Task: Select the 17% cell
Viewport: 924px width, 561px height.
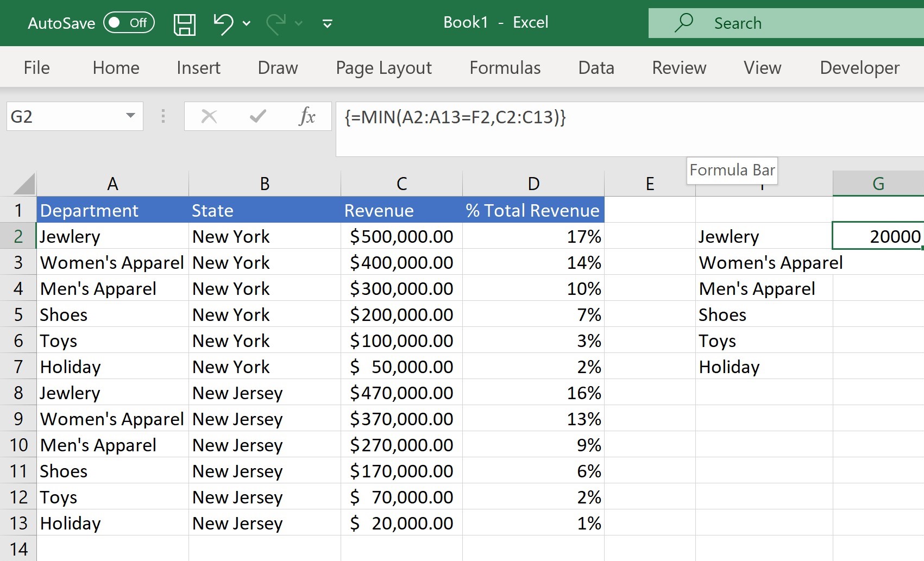Action: click(x=533, y=236)
